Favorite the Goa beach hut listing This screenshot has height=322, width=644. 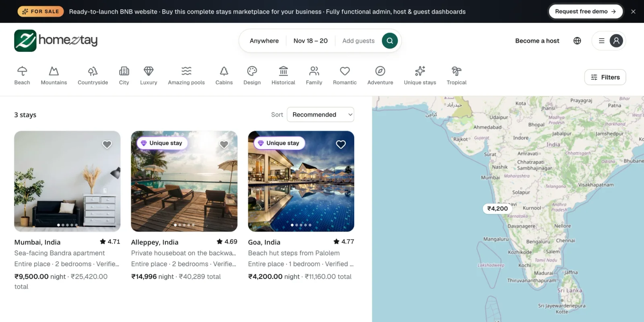[341, 144]
